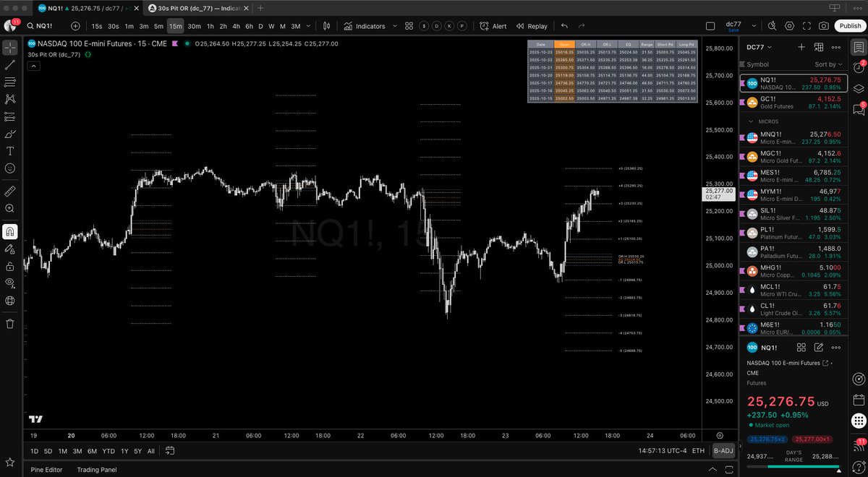Add a symbol to the watchlist
Screen dimensions: 868x477
[x=801, y=47]
